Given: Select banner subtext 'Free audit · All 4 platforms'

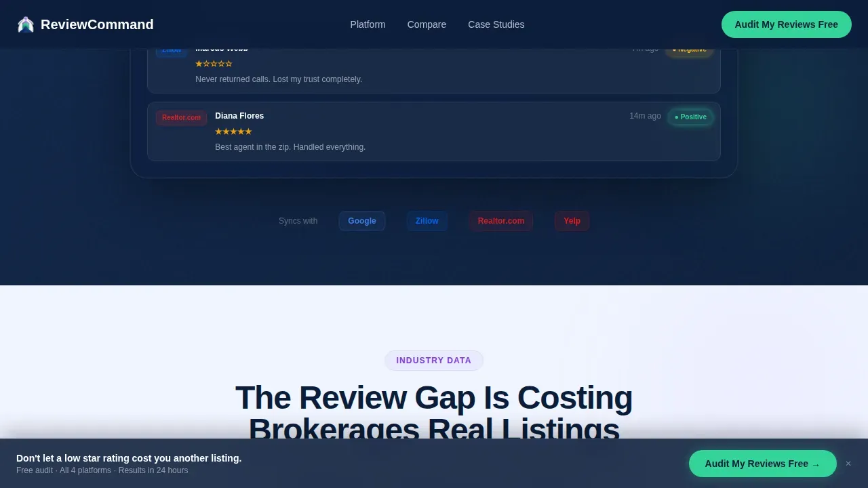Looking at the screenshot, I should click(x=64, y=470).
